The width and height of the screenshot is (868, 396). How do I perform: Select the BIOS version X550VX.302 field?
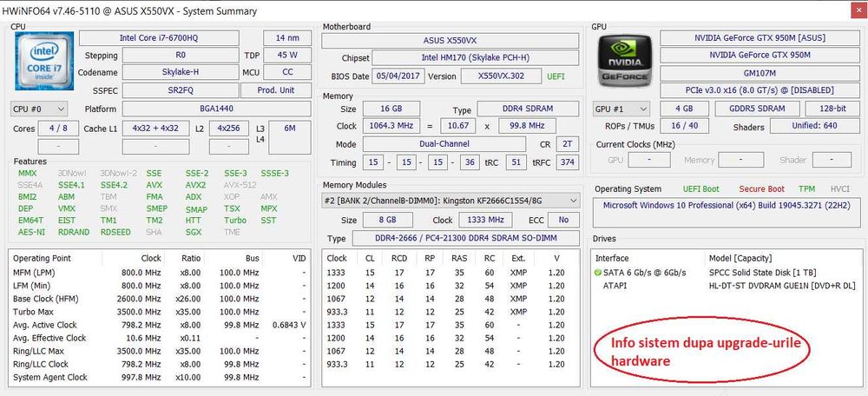click(501, 76)
